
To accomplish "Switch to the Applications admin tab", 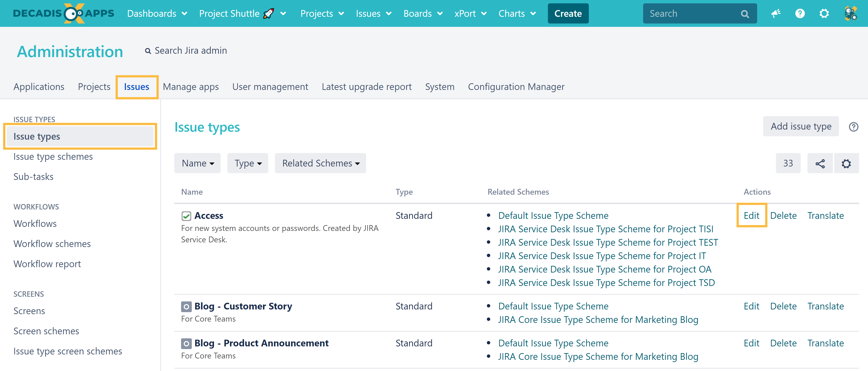I will pos(39,87).
